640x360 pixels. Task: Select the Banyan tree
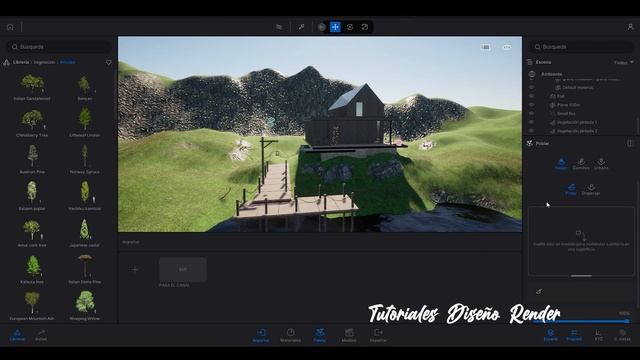click(84, 87)
